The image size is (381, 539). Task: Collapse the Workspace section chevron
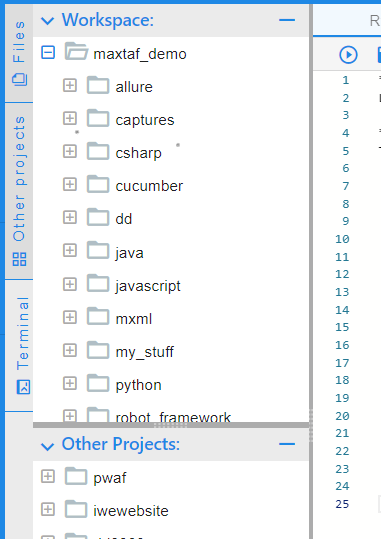pos(47,21)
